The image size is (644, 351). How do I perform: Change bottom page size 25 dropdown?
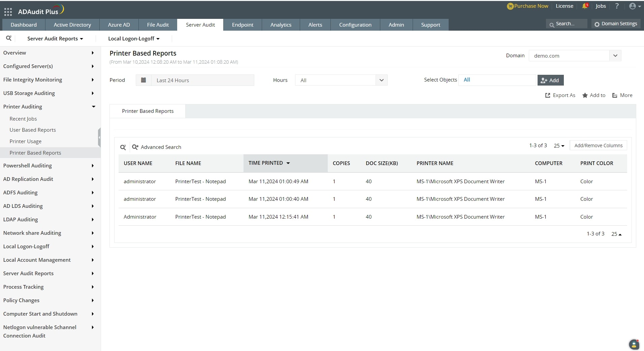pos(616,234)
